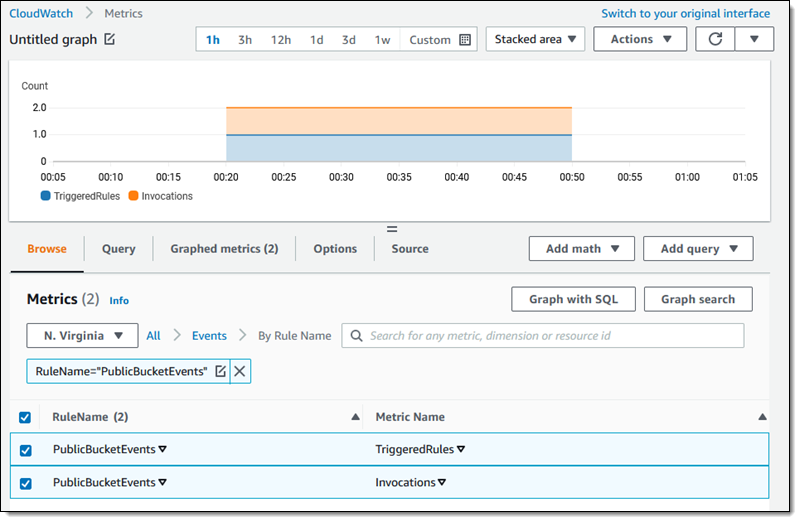Open the Add math dropdown

click(582, 248)
